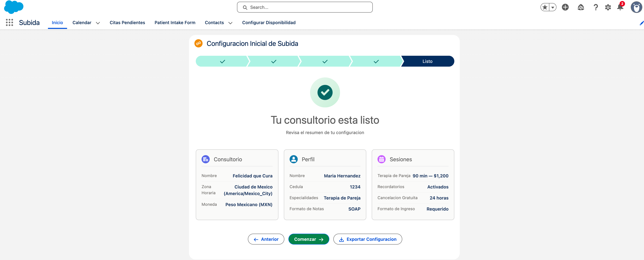Image resolution: width=644 pixels, height=260 pixels.
Task: Click the favorites star icon
Action: 545,7
